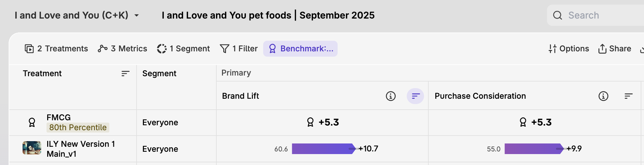Open the 2 Treatments selector
This screenshot has width=644, height=165.
[56, 49]
